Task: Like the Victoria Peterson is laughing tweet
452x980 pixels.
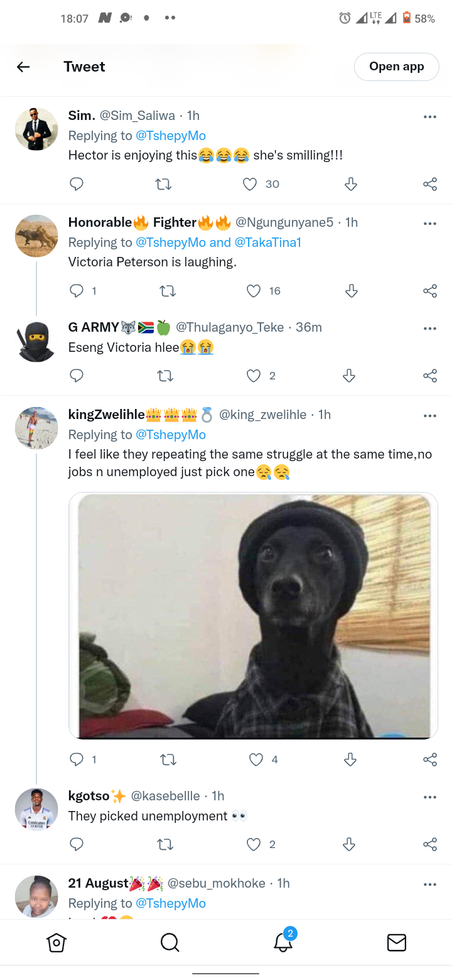Action: tap(254, 291)
